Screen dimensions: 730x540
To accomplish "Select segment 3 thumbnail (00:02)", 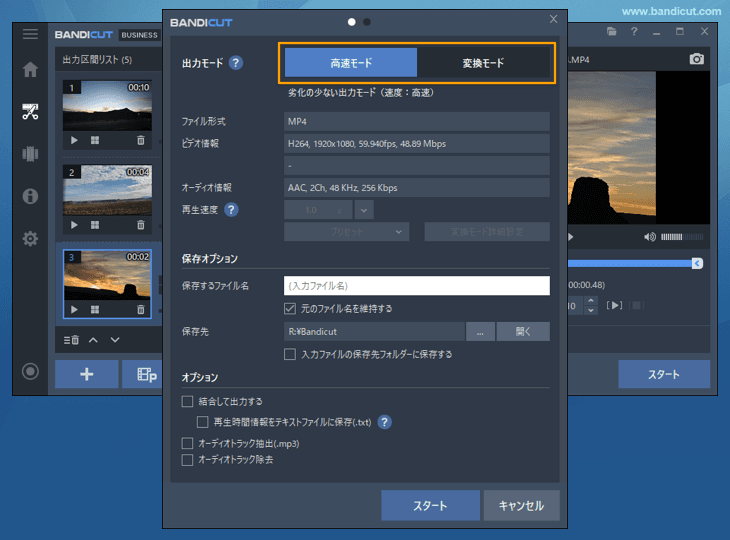I will (x=108, y=275).
